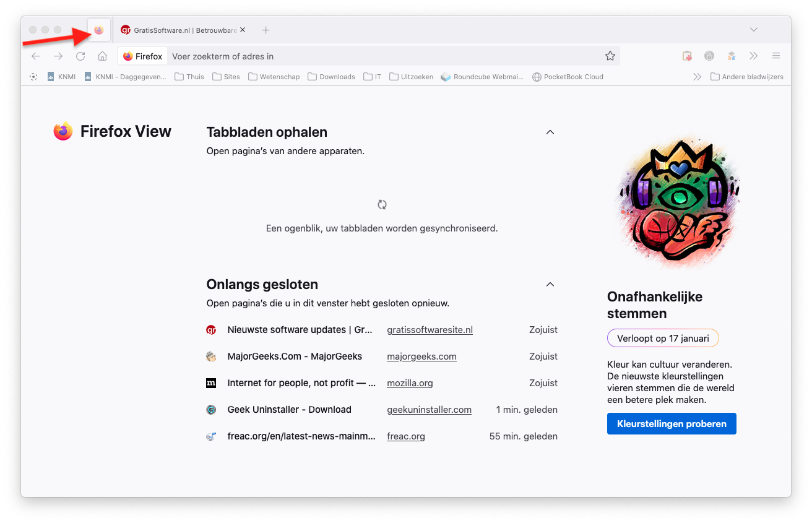Click the address bar search field

click(384, 56)
